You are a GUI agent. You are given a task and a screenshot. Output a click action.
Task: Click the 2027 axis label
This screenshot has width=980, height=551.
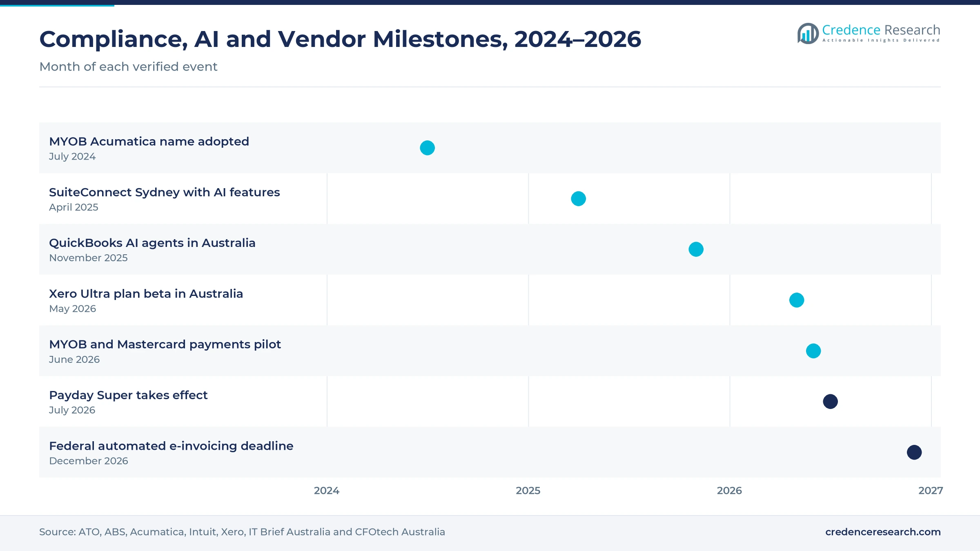[x=931, y=491]
